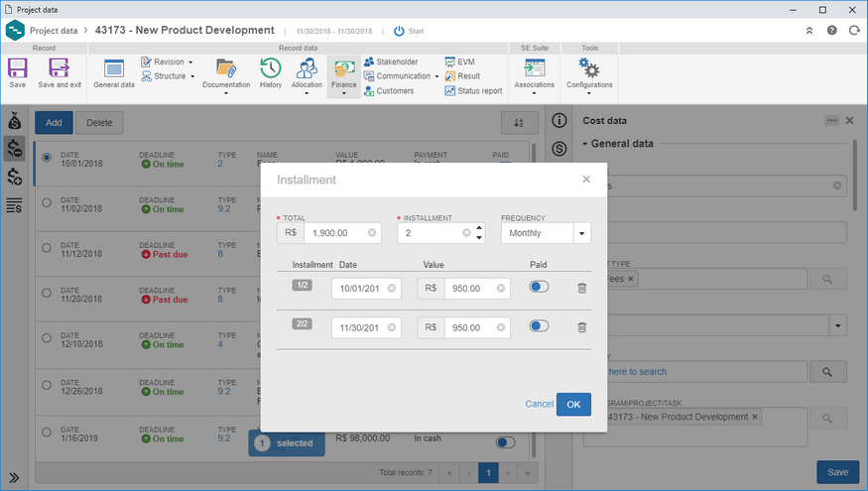Expand the left sidebar chevrons
The height and width of the screenshot is (491, 868).
click(15, 478)
